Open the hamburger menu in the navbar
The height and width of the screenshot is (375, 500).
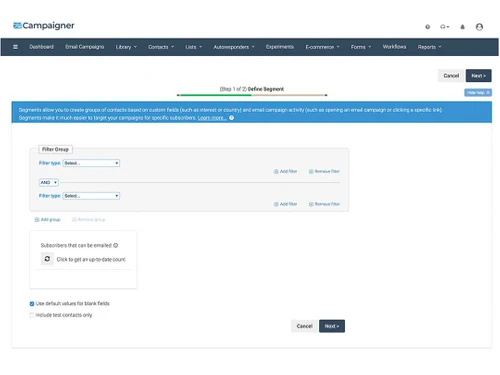[15, 47]
